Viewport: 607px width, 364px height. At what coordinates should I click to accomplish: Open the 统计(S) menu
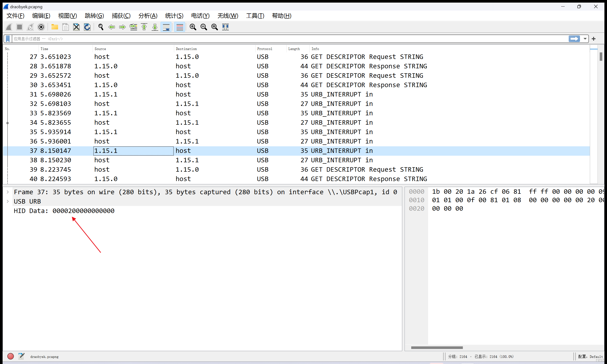point(174,16)
